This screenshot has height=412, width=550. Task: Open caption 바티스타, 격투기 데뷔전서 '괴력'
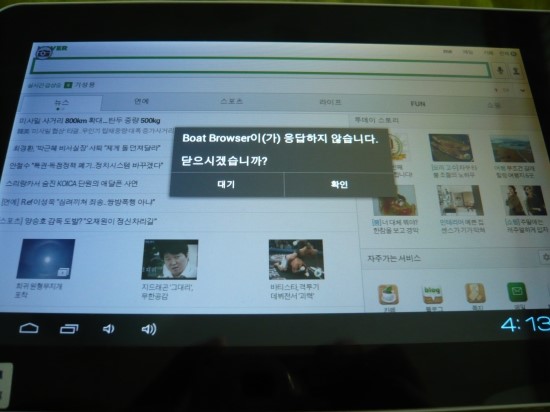pyautogui.click(x=295, y=292)
